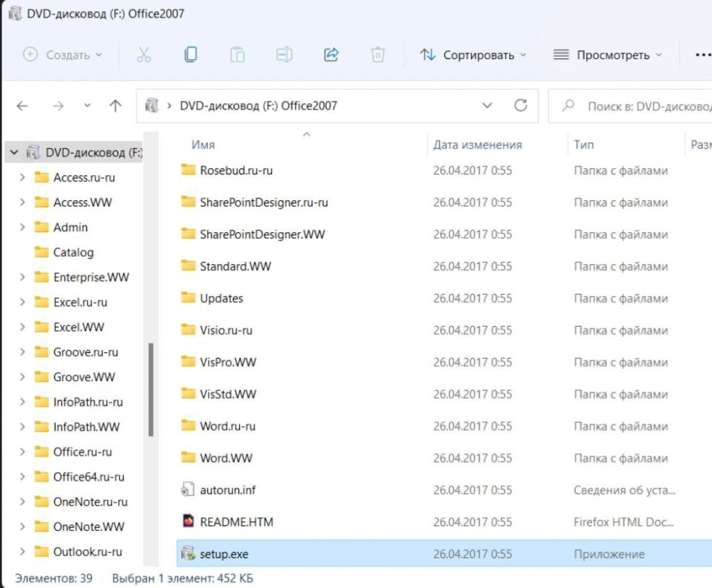Expand the Enterprise.WW tree folder
The width and height of the screenshot is (712, 588).
[22, 277]
